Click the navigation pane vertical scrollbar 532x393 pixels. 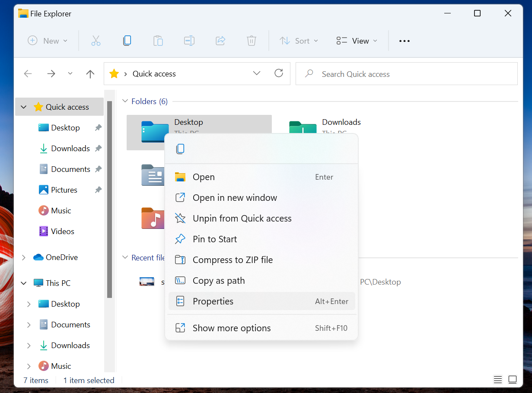tap(110, 199)
